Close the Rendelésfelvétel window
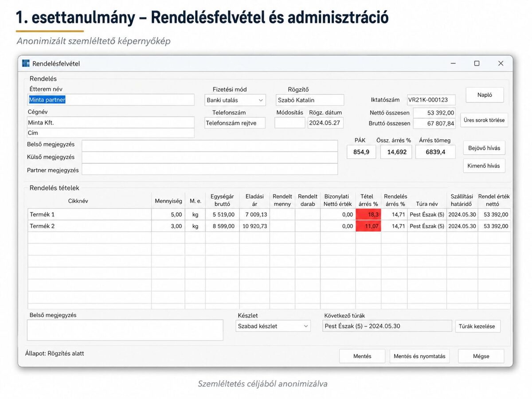Screen dimensions: 532x399 coord(501,63)
